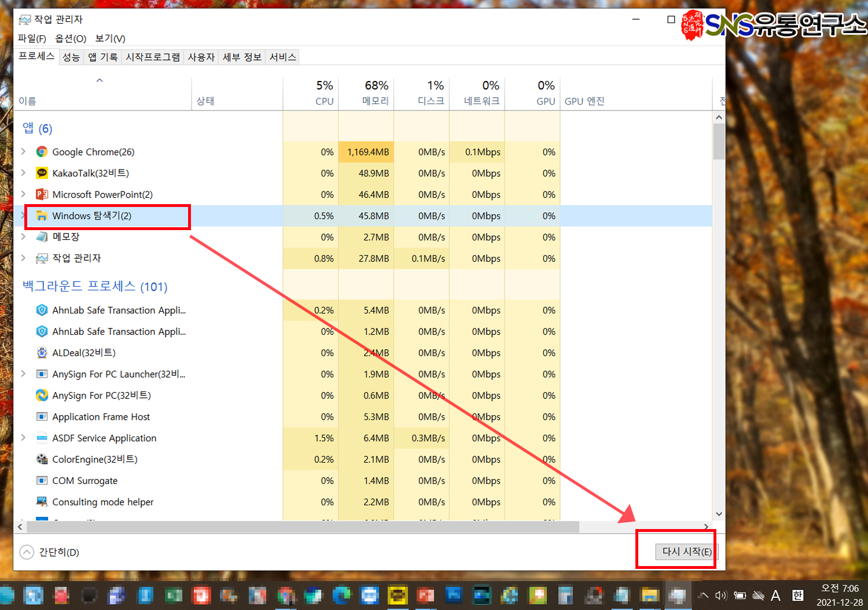The width and height of the screenshot is (868, 610).
Task: Expand the KakaoTalk(32비트) process group
Action: coord(23,173)
